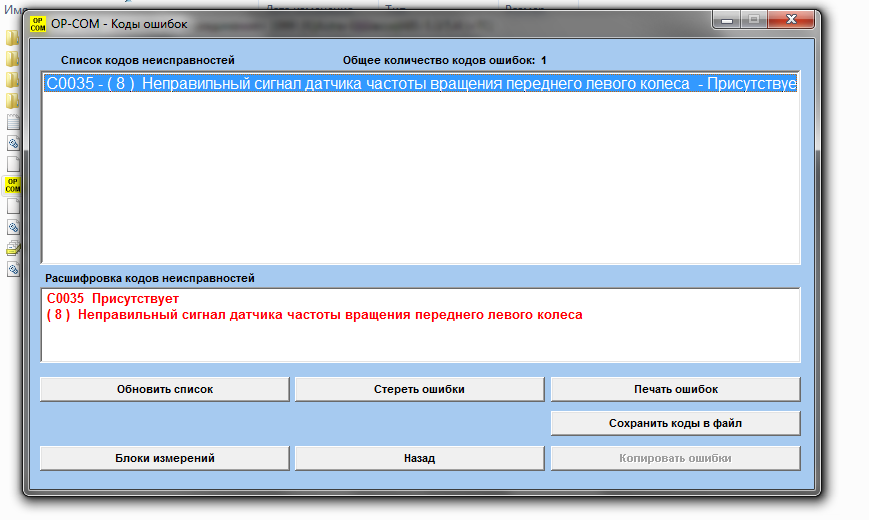The width and height of the screenshot is (869, 520).
Task: Minimize the OP-COM Коды ошибок window
Action: point(727,20)
